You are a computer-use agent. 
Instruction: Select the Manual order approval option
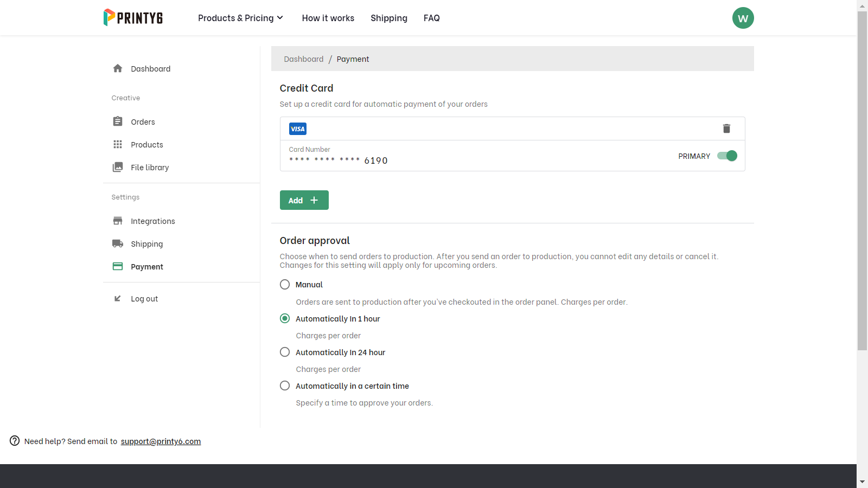pyautogui.click(x=285, y=285)
